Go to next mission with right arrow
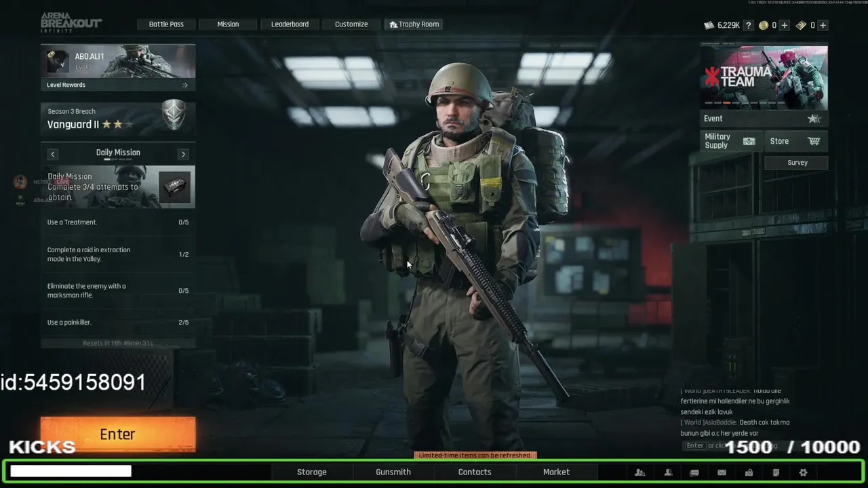 (x=183, y=154)
